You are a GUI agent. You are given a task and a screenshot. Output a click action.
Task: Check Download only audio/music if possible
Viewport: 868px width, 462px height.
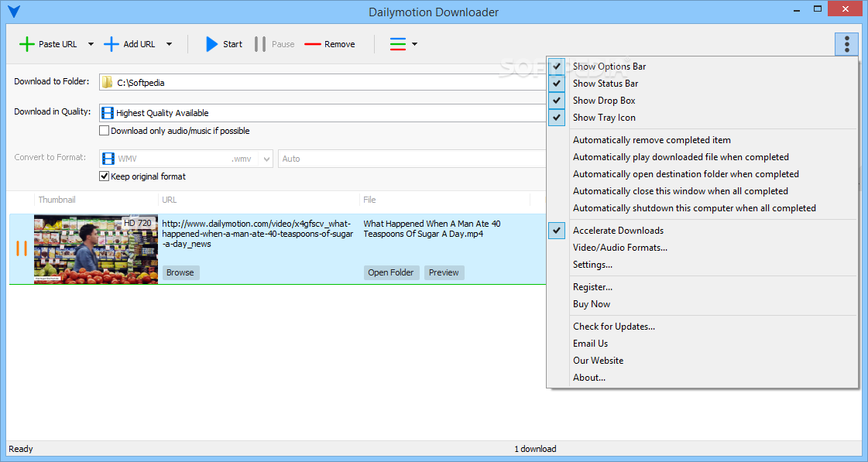(104, 131)
